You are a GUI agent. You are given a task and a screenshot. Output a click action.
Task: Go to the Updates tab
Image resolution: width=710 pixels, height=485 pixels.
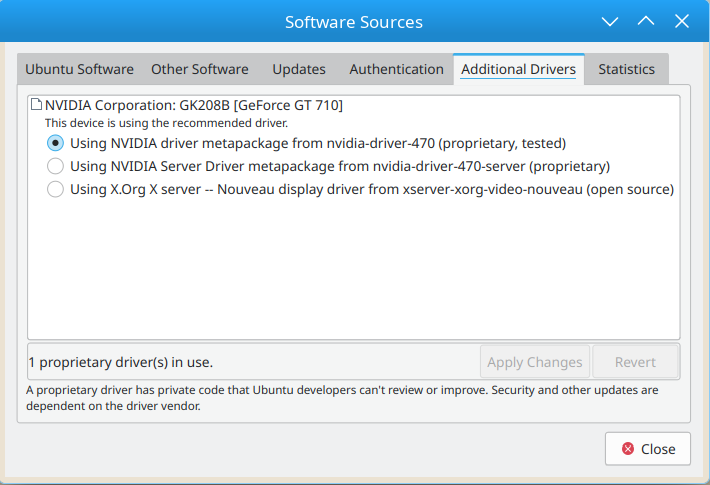299,69
